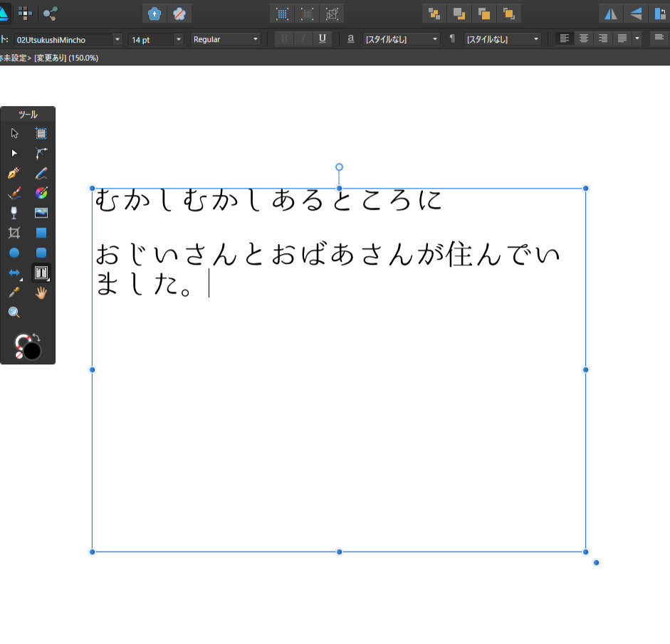Click the black fill color swatch

pyautogui.click(x=32, y=352)
